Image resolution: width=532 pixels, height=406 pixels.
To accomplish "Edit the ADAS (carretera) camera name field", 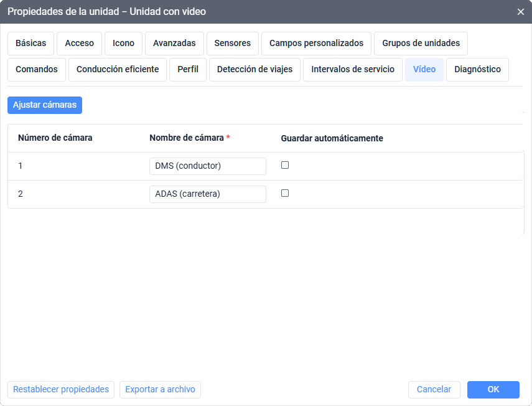I will tap(207, 194).
